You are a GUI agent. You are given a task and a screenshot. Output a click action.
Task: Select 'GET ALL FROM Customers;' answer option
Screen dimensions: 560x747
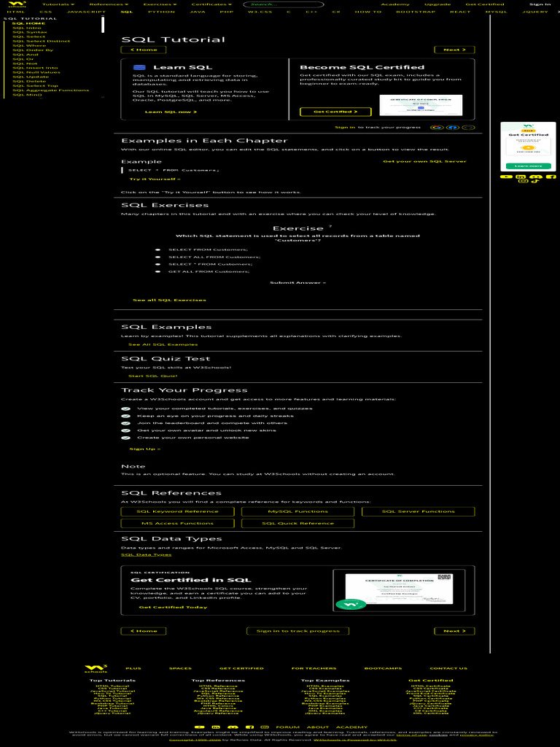click(x=157, y=271)
